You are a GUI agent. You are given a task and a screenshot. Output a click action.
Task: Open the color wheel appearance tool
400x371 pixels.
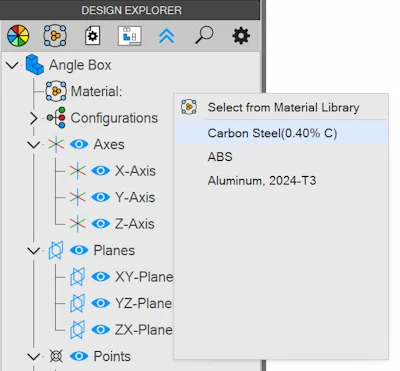[x=18, y=36]
